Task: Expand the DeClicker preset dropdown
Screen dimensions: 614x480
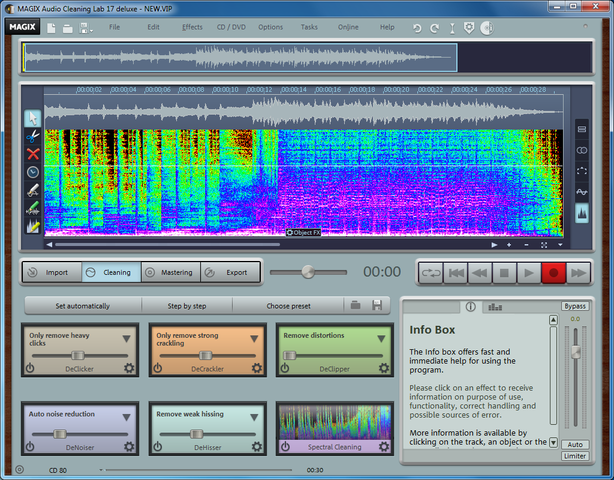Action: coord(126,339)
